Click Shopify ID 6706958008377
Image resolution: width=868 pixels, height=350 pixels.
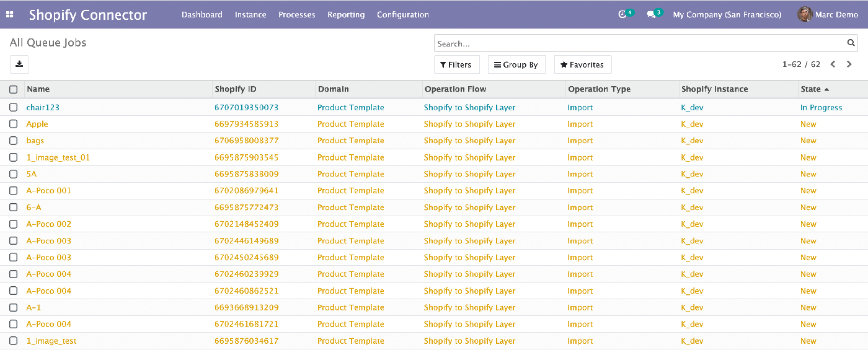click(x=247, y=141)
